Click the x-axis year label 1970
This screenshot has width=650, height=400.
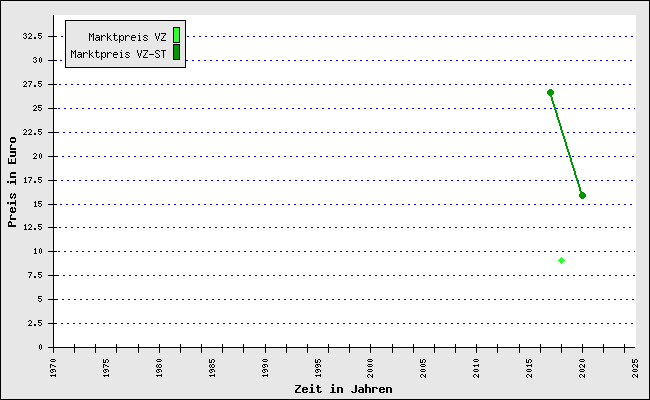53,368
